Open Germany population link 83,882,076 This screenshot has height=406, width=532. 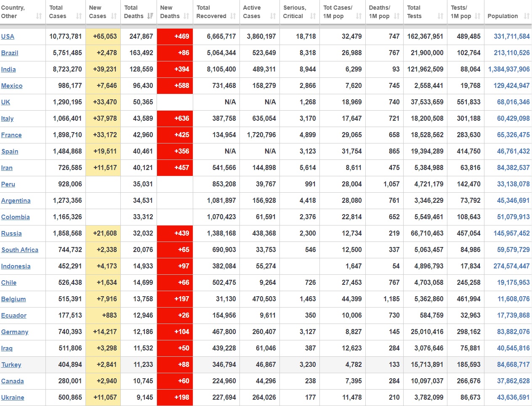point(513,332)
